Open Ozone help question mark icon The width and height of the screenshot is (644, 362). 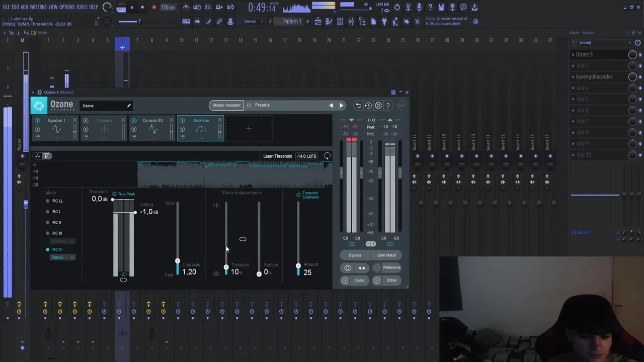[388, 106]
